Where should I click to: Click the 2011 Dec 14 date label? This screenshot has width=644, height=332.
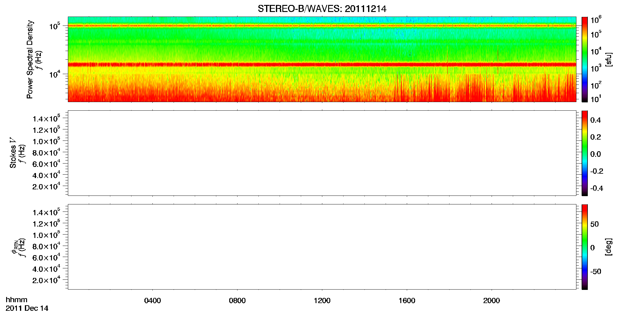[x=27, y=308]
